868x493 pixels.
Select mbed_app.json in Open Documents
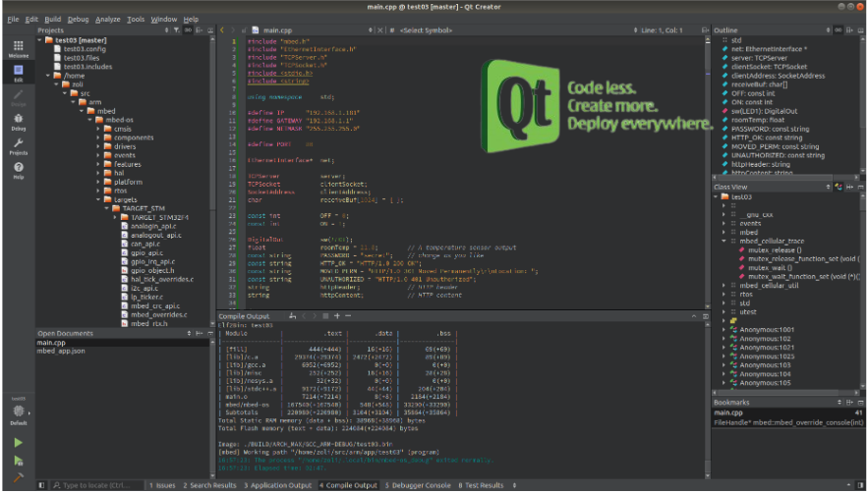click(x=61, y=351)
